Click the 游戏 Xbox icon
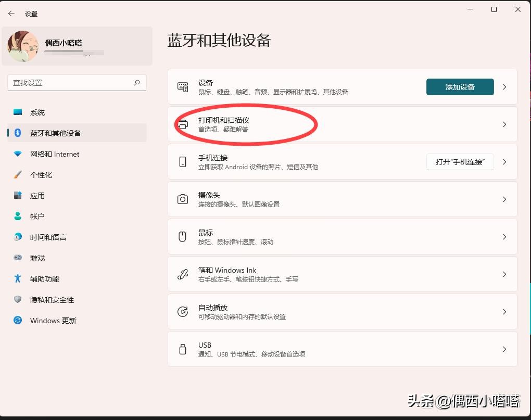The height and width of the screenshot is (420, 531). [17, 258]
